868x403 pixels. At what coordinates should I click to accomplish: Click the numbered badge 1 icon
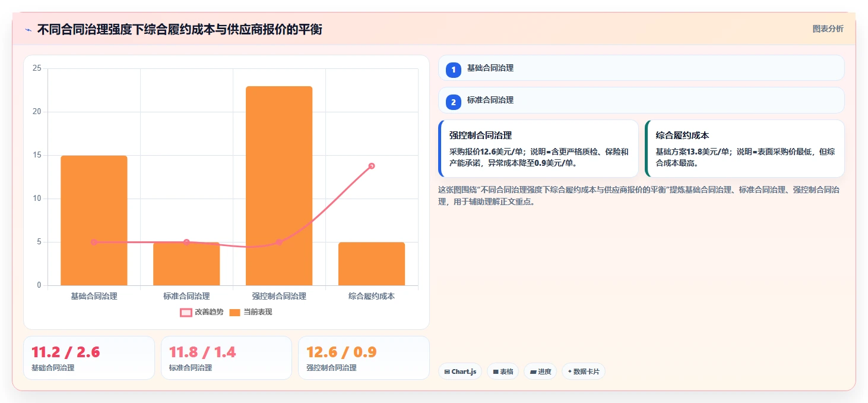(x=454, y=70)
